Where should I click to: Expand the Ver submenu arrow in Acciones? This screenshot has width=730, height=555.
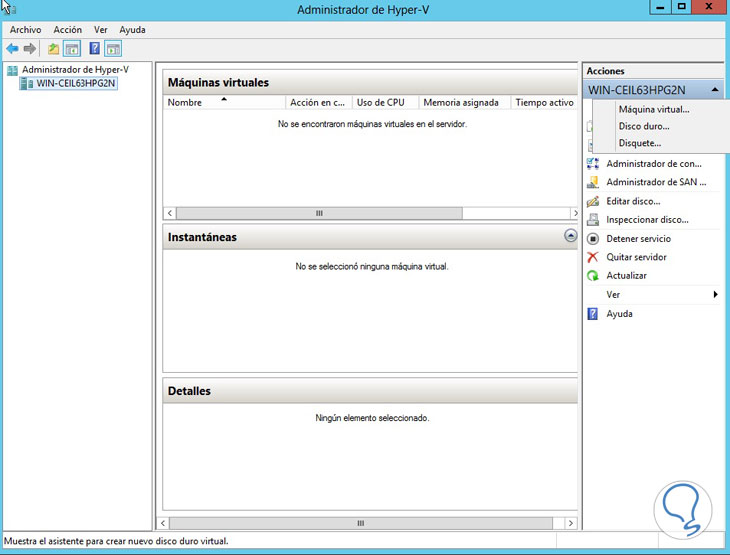click(716, 294)
